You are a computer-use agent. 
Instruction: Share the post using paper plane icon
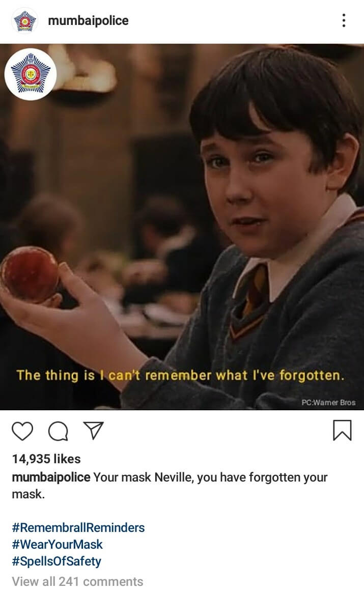point(93,431)
